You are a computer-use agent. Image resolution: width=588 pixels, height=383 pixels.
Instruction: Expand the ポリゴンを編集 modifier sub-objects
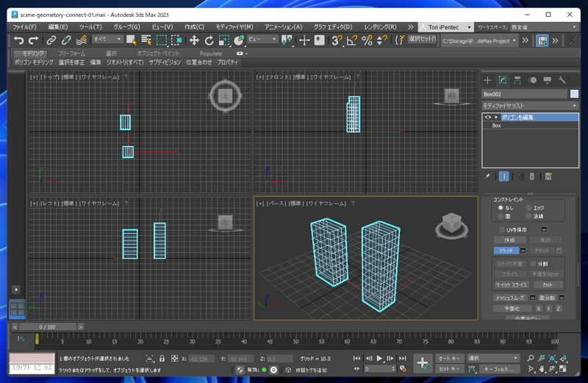(x=496, y=117)
